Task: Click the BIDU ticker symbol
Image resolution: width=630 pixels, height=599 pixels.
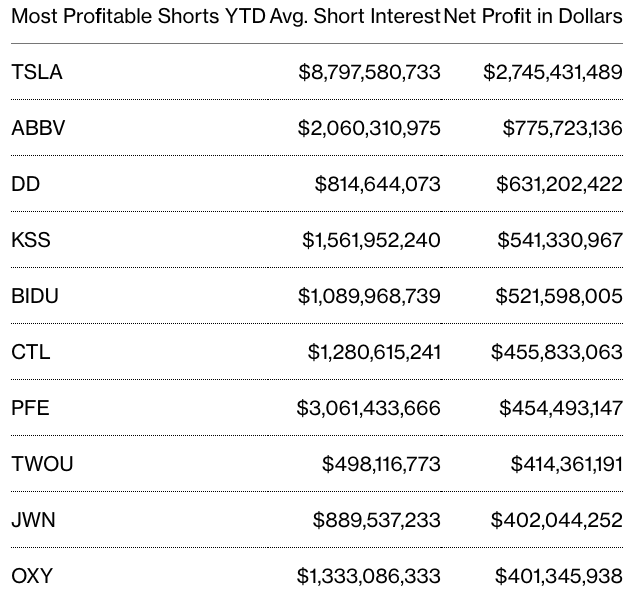Action: pos(35,296)
